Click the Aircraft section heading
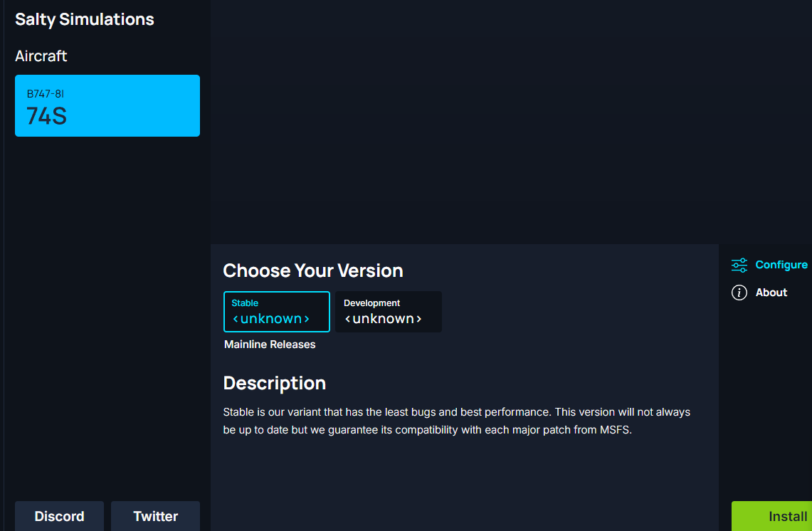 point(41,56)
